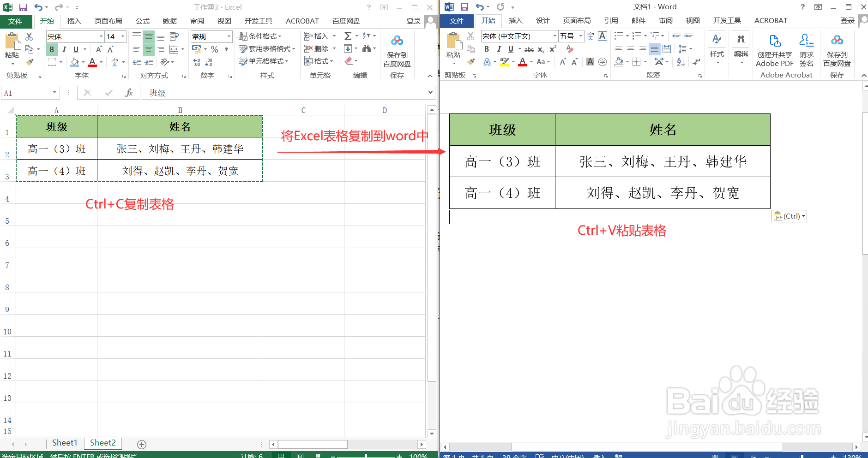Screen dimensions: 868x458
Task: Toggle Italic in Excel font group
Action: pos(64,49)
